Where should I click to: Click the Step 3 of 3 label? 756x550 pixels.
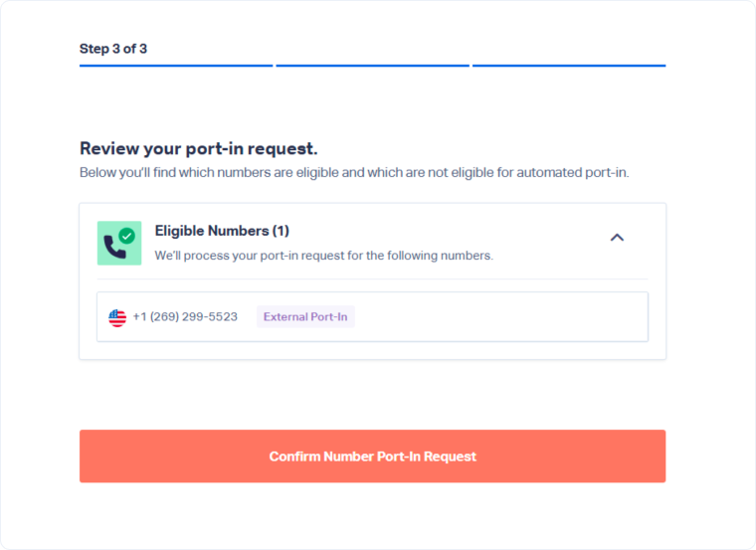113,49
